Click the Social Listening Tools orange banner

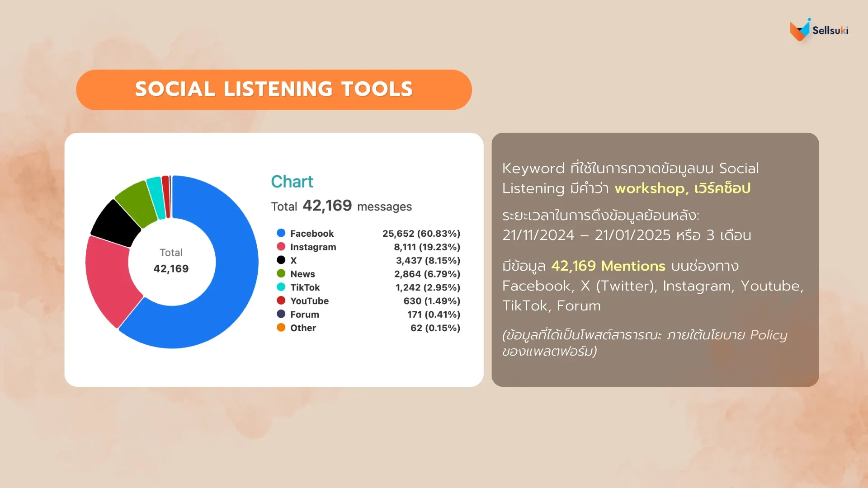tap(274, 89)
